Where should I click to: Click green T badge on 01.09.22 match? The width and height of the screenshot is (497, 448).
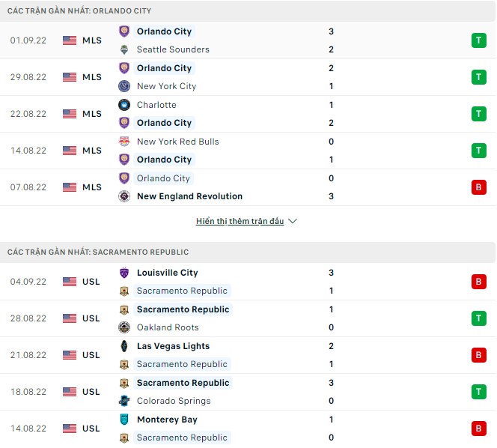[x=478, y=40]
